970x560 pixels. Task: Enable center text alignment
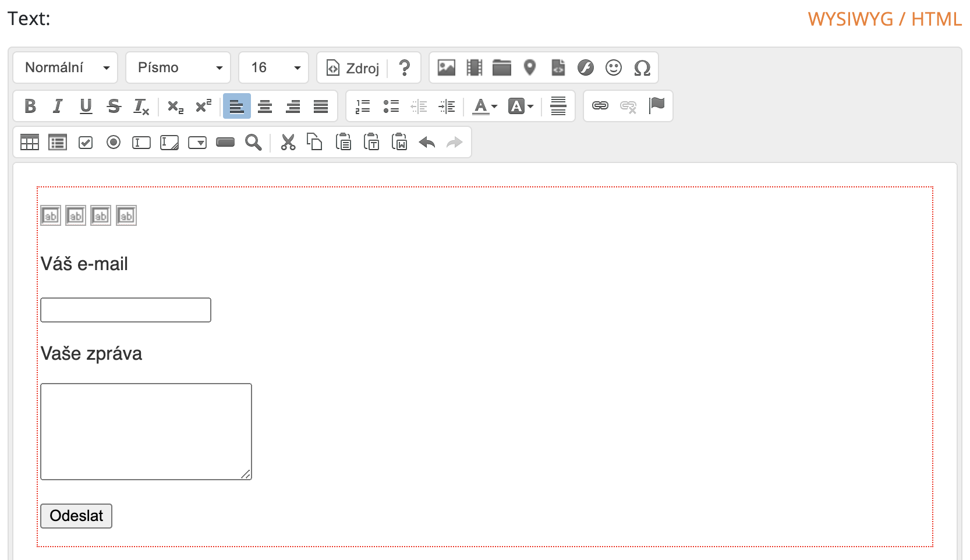point(265,106)
